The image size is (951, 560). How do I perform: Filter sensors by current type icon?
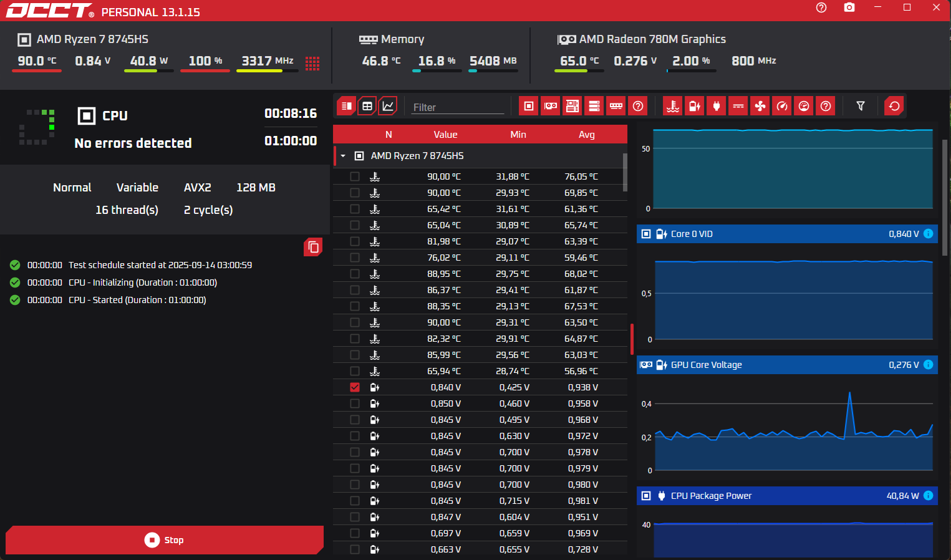738,106
